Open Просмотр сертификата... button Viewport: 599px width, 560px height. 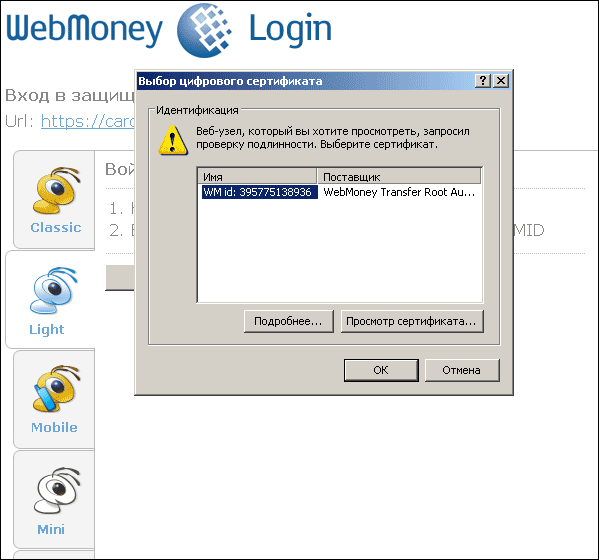coord(412,321)
